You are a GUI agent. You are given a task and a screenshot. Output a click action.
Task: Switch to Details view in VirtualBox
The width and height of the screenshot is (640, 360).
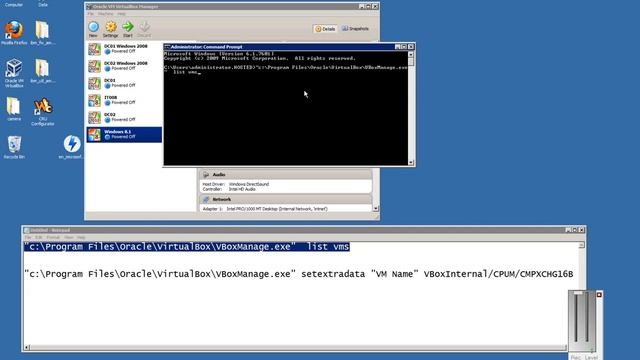325,29
